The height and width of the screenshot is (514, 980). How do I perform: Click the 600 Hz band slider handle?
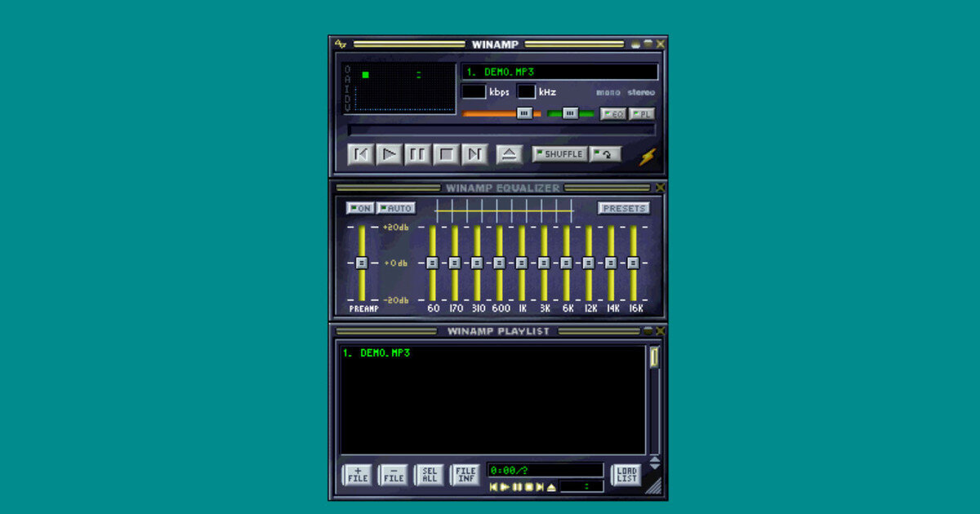500,264
